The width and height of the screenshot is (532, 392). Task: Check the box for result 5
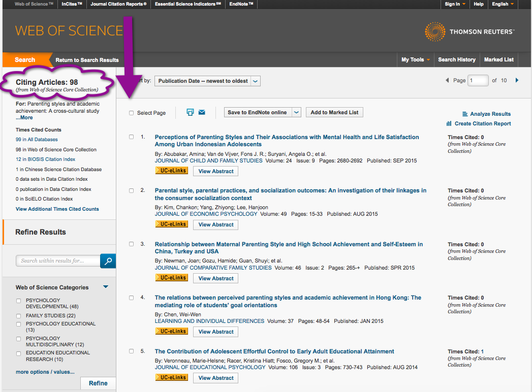[131, 351]
